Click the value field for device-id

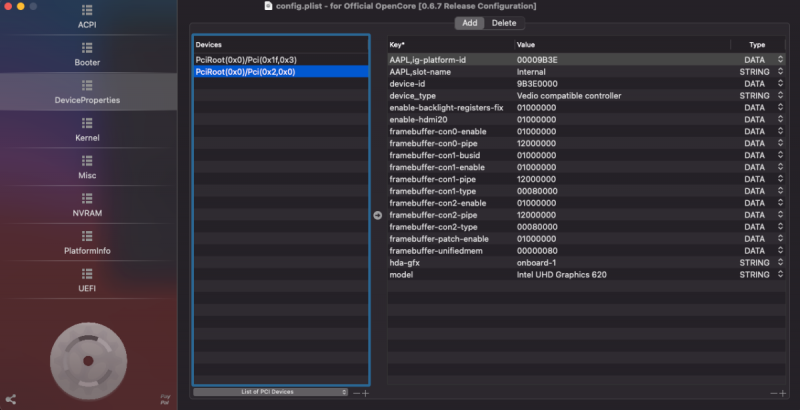click(x=620, y=84)
